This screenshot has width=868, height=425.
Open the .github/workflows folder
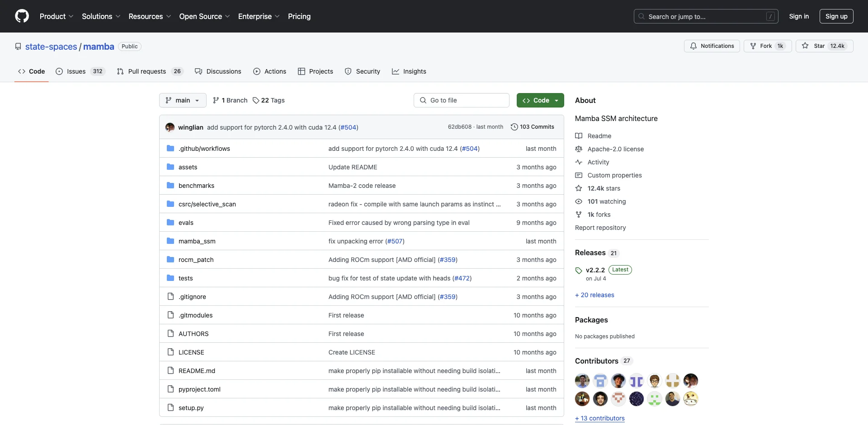point(204,149)
